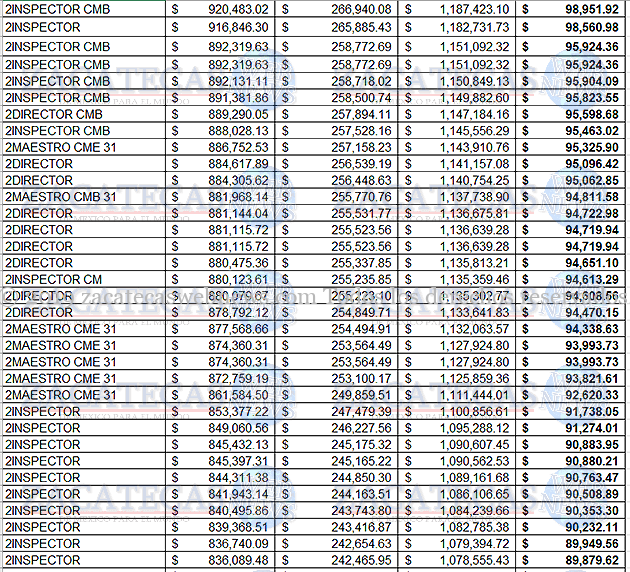
Task: Click the total 1,082,785.38
Action: point(474,527)
